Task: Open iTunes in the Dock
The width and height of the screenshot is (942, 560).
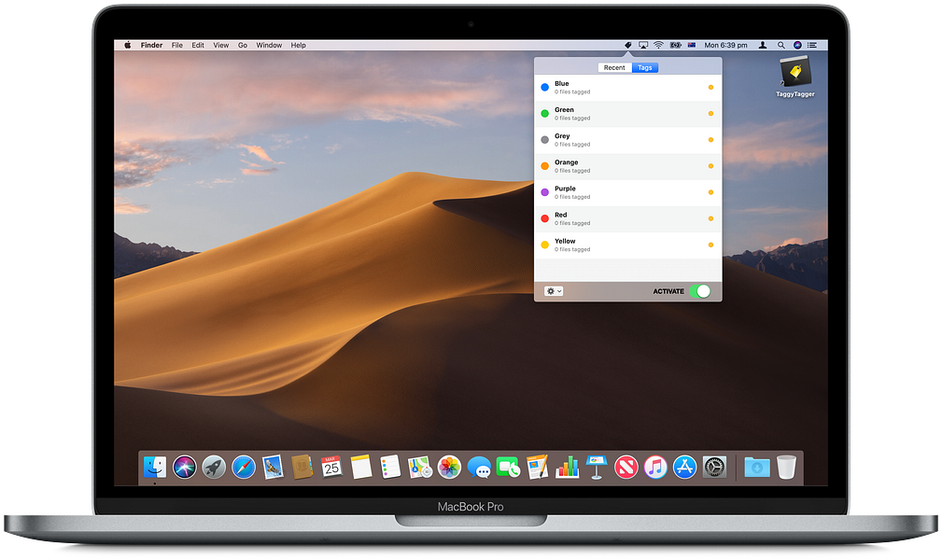Action: (655, 467)
